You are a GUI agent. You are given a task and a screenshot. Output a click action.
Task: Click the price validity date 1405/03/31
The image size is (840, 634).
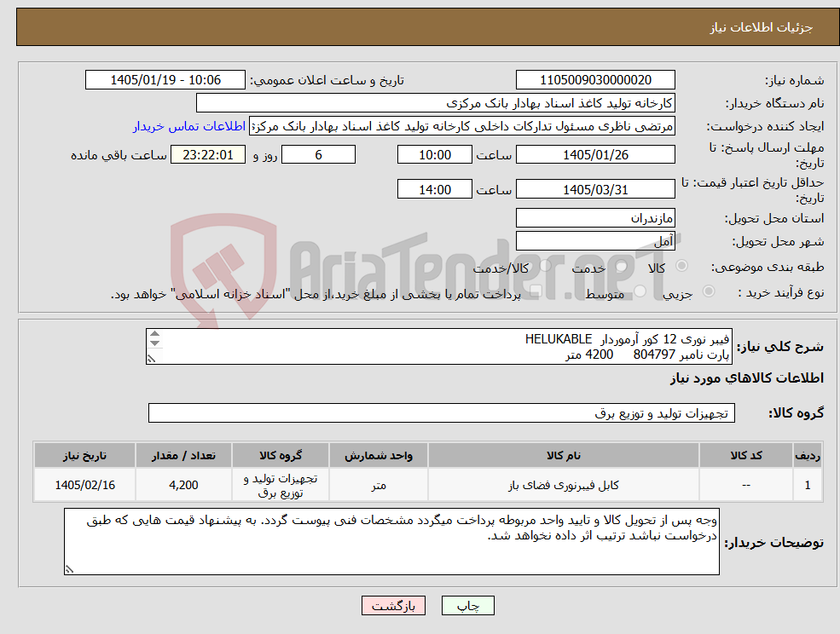tap(595, 189)
